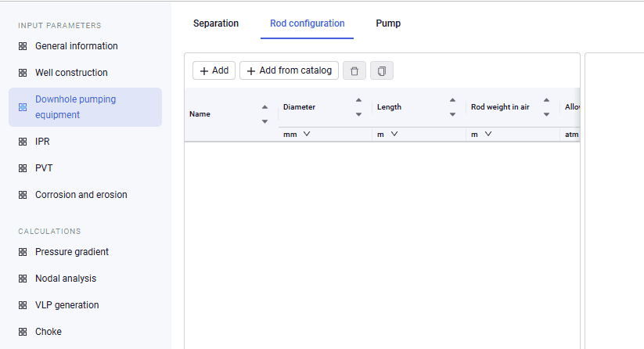
Task: Sort Rod weight in air ascending arrow
Action: (546, 100)
